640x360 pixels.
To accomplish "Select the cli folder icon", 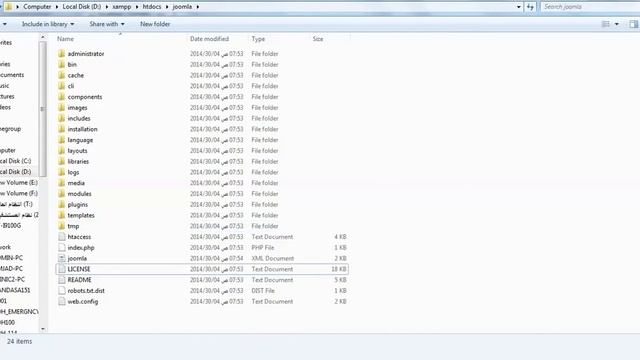I will tap(62, 86).
